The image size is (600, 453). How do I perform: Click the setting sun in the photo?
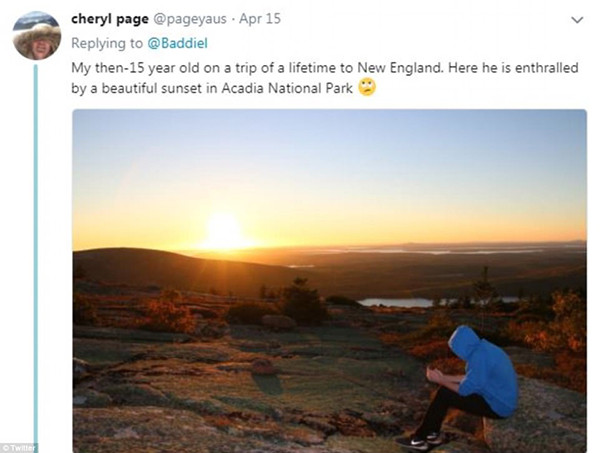pyautogui.click(x=222, y=231)
